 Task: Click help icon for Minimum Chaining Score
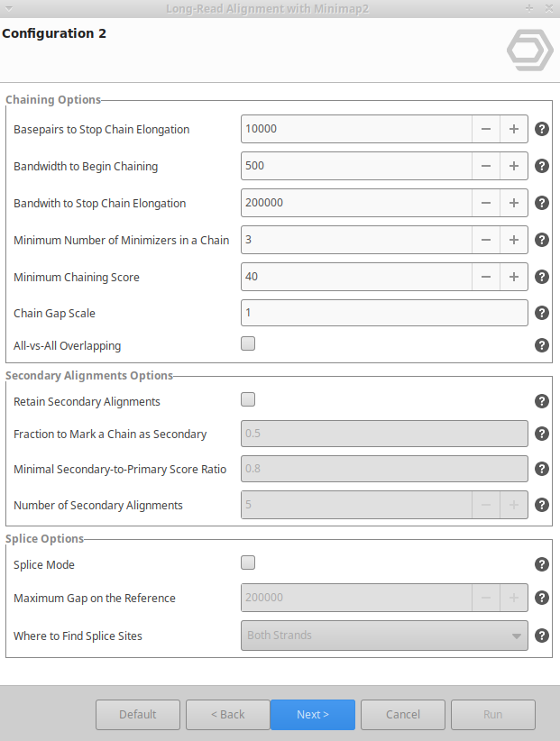(542, 277)
